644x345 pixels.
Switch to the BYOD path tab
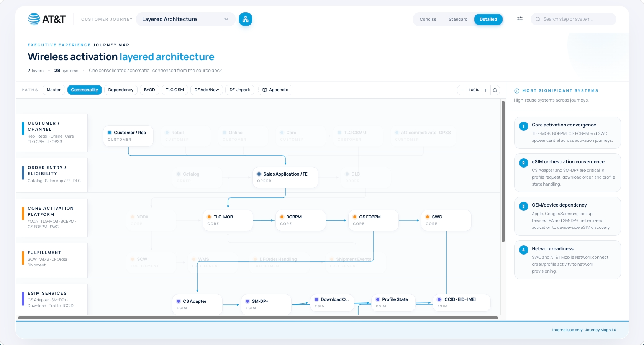click(x=149, y=90)
